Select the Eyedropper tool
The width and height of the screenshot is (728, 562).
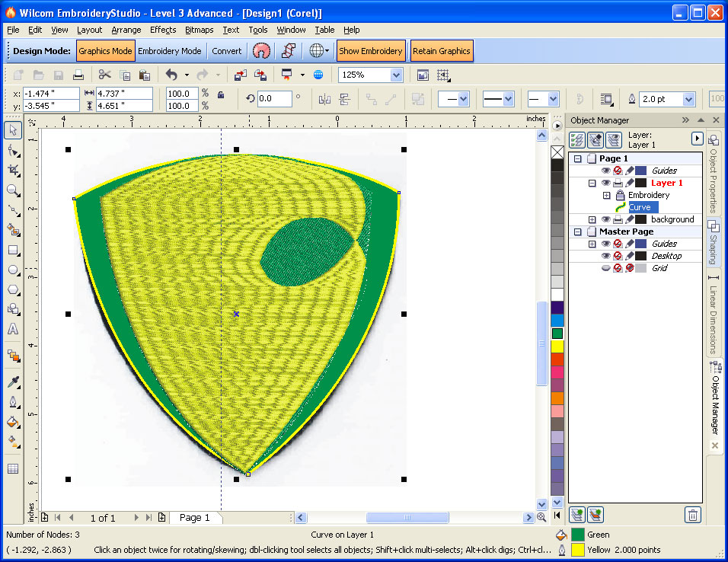(13, 382)
